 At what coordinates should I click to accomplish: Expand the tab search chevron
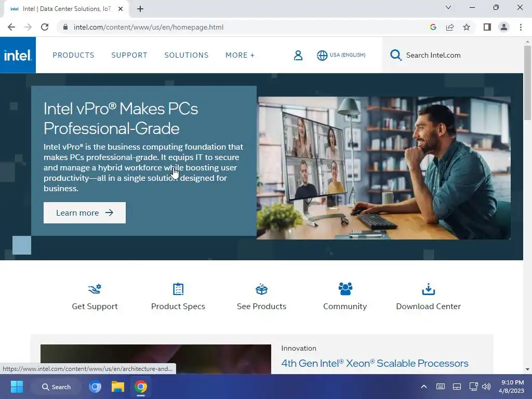tap(448, 7)
